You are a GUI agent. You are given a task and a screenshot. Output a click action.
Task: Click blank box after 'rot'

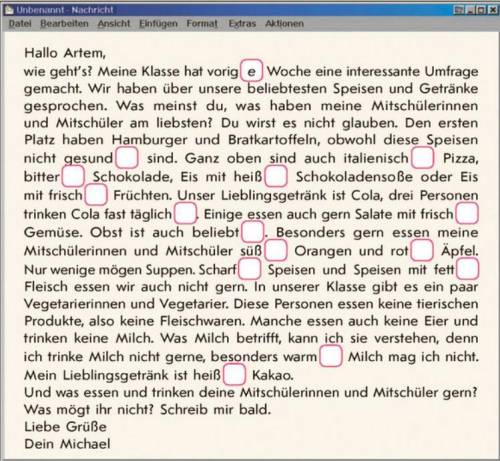[422, 250]
